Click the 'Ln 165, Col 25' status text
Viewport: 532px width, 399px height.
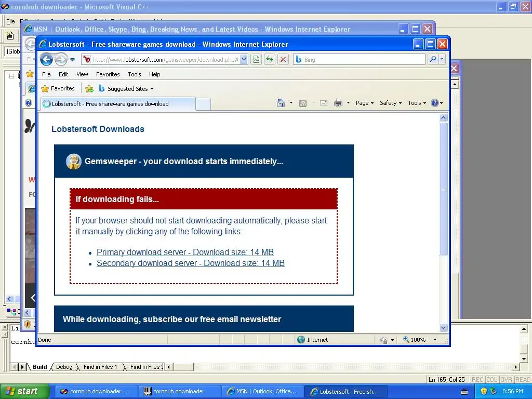446,379
